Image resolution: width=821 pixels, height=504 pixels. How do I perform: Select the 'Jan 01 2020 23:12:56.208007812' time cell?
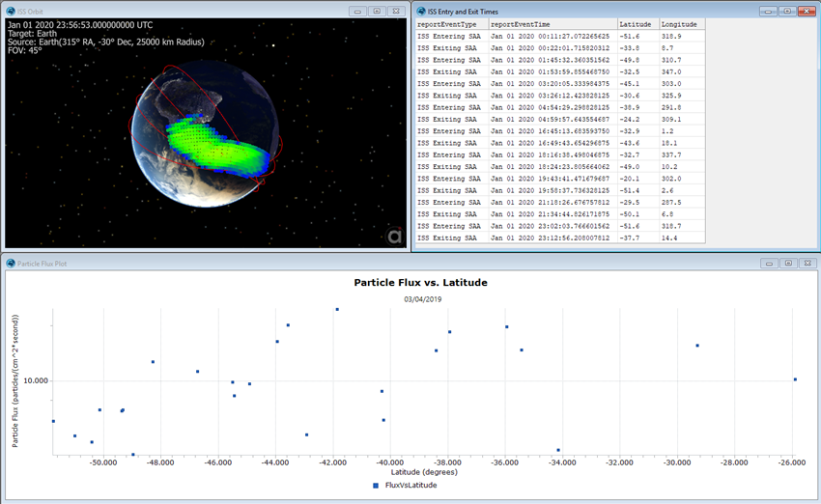(552, 238)
